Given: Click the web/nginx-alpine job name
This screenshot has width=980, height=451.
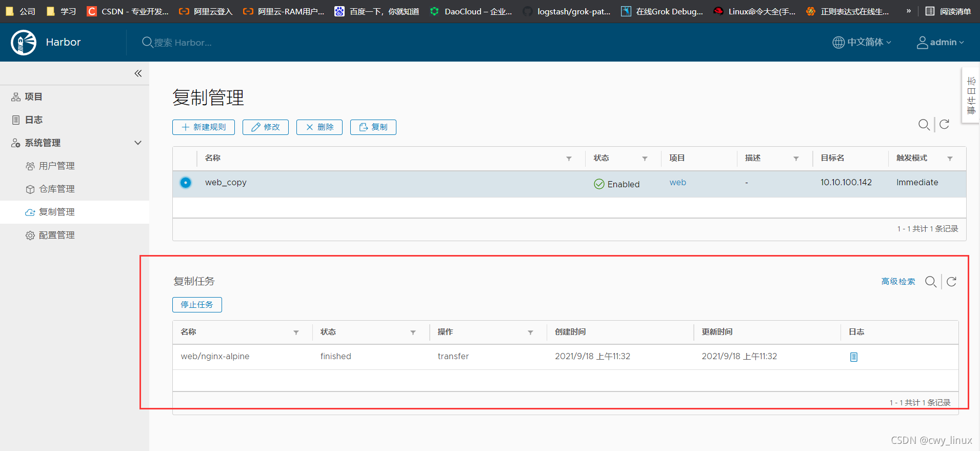Looking at the screenshot, I should pyautogui.click(x=215, y=357).
